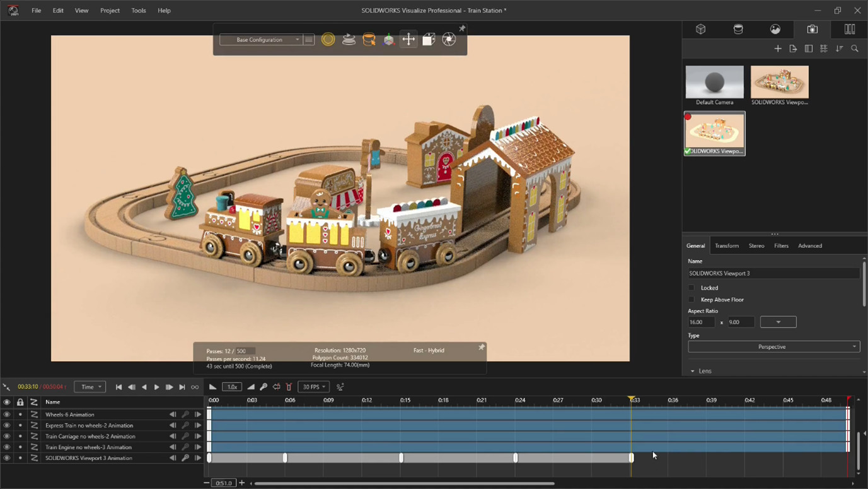Screen dimensions: 868x489
Task: Open the View menu
Action: click(x=81, y=11)
